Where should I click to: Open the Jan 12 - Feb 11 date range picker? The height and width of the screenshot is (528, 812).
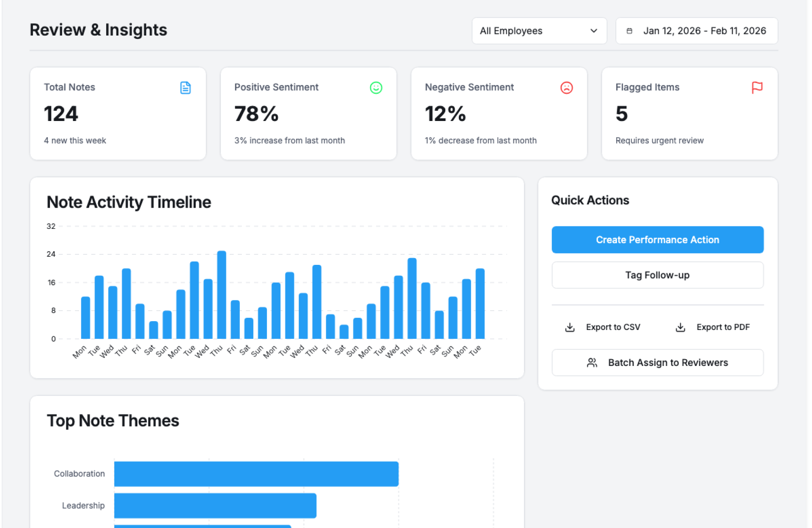(x=696, y=31)
